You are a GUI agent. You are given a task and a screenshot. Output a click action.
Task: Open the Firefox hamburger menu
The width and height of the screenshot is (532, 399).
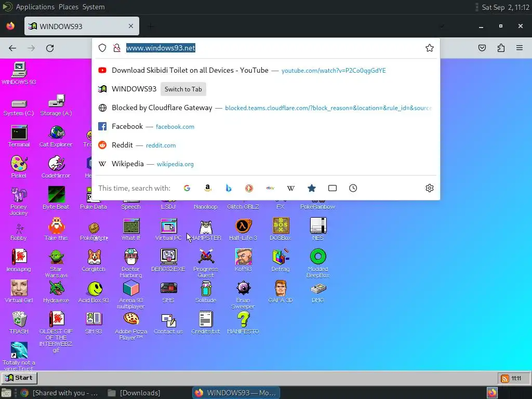520,48
